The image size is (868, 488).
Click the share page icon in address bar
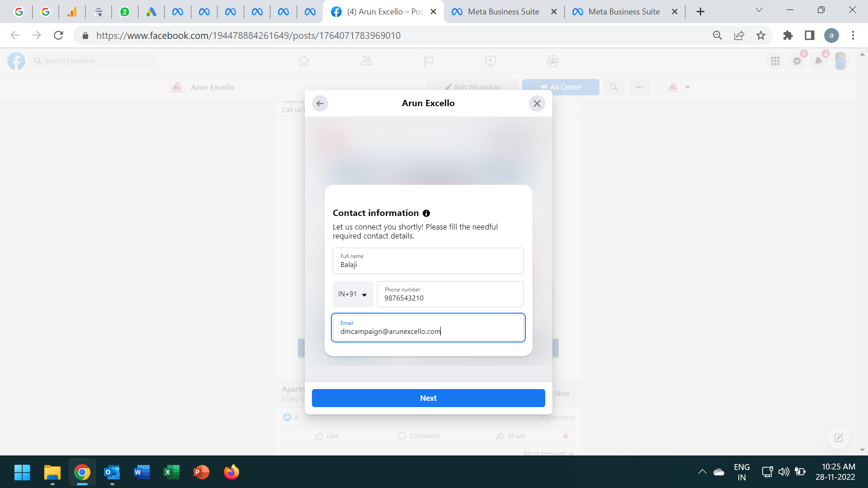click(739, 35)
